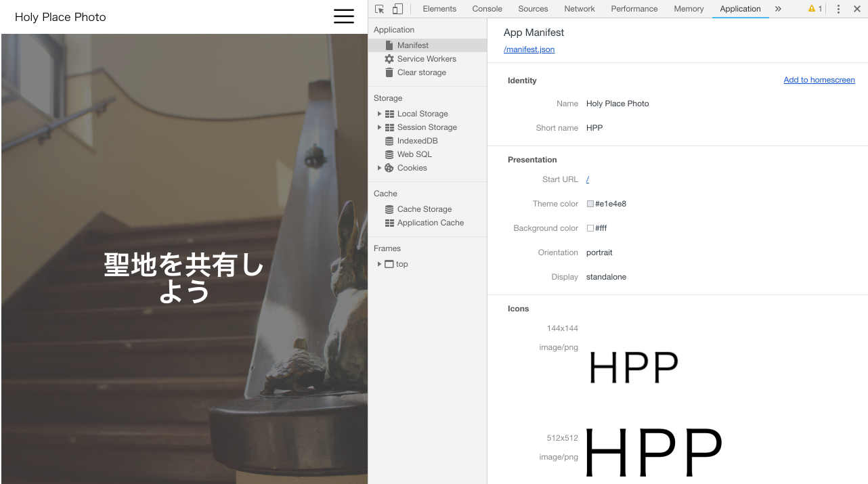Show more DevTools tabs with chevron
This screenshot has height=484, width=868.
pos(778,9)
